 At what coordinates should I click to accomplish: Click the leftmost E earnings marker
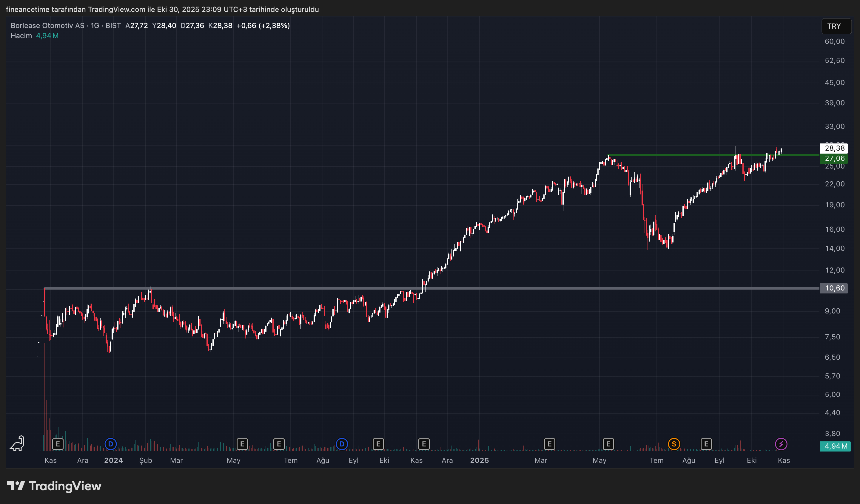58,444
